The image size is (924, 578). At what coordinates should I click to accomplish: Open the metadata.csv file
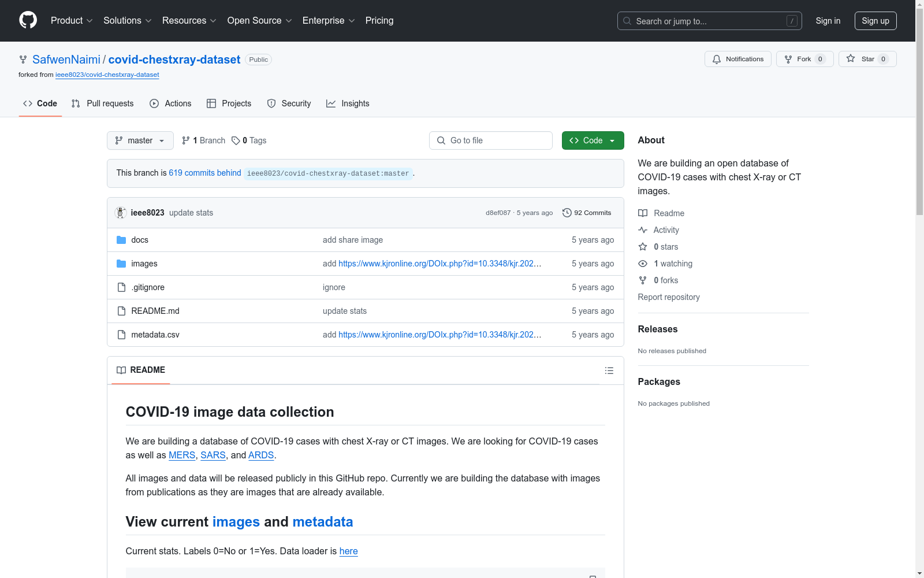click(155, 335)
